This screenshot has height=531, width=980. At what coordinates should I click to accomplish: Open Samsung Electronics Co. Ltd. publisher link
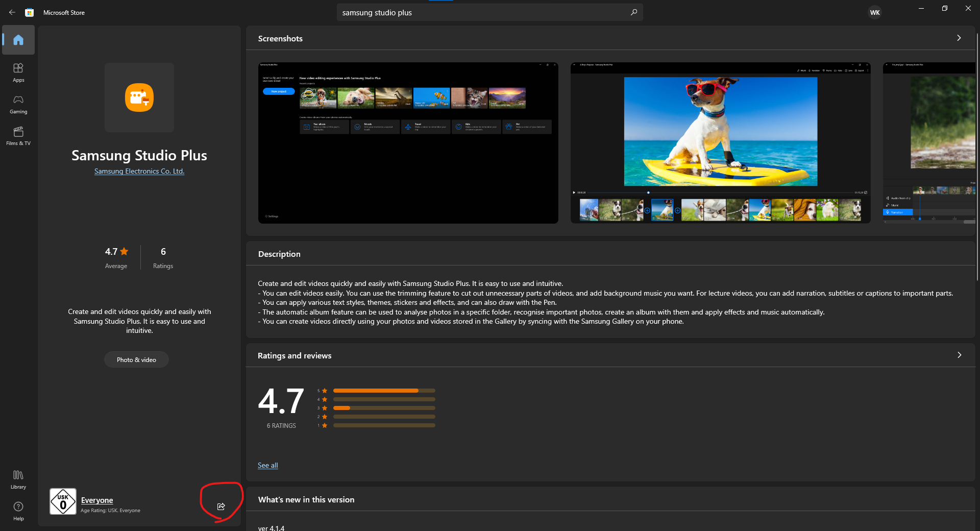pyautogui.click(x=139, y=171)
